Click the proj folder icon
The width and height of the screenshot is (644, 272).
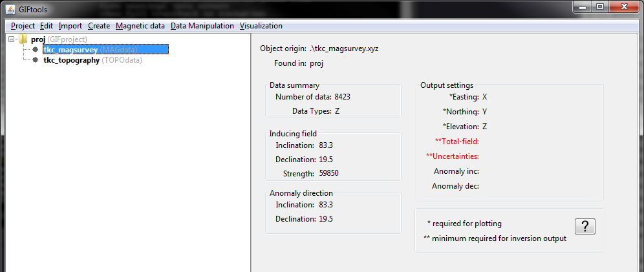(23, 39)
